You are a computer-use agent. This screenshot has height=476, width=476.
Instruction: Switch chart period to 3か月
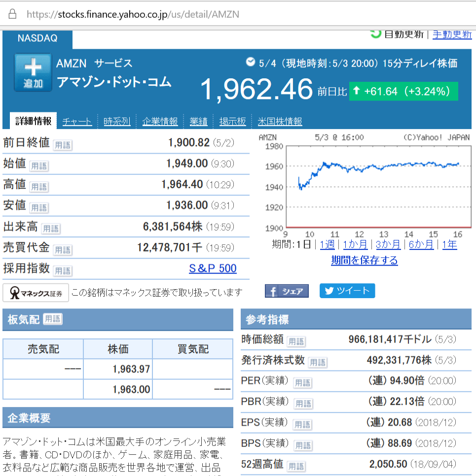(x=388, y=244)
